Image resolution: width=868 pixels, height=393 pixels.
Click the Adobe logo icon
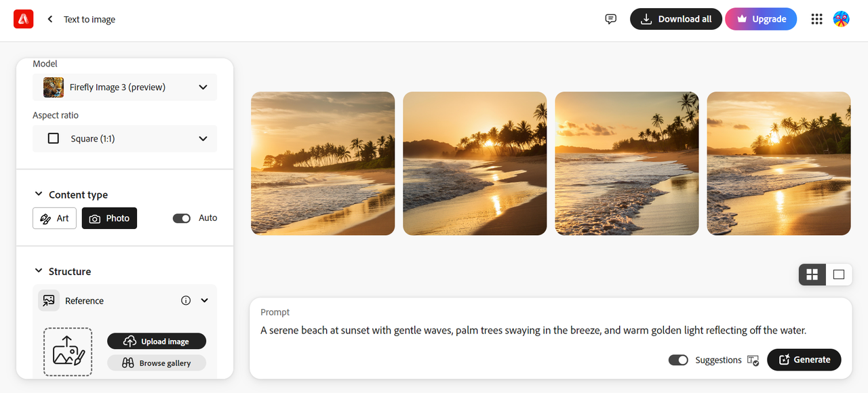pos(23,19)
